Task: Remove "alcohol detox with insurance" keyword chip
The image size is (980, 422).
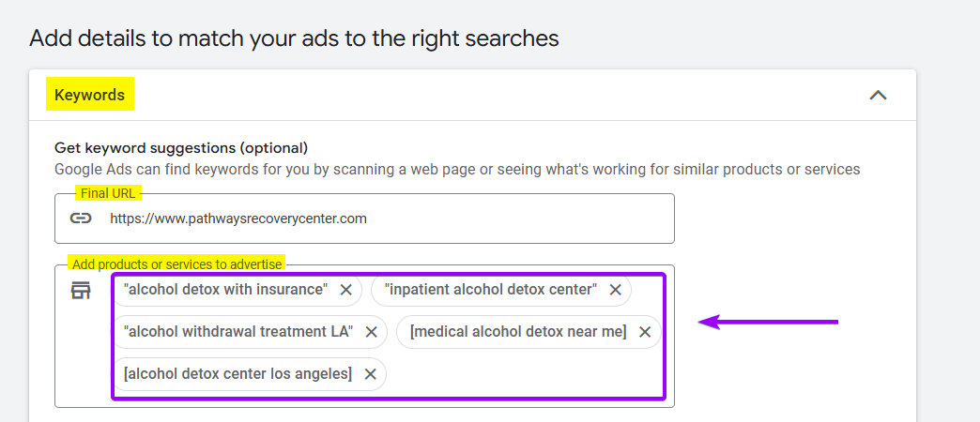Action: pos(345,290)
